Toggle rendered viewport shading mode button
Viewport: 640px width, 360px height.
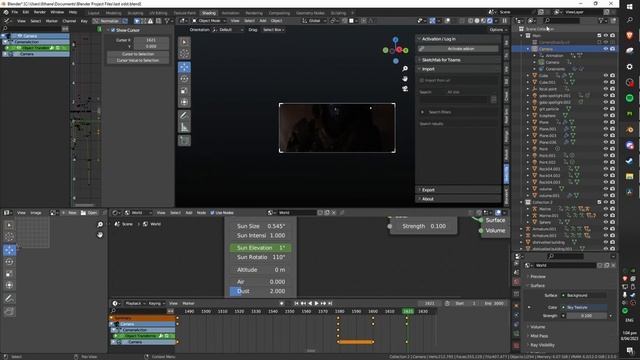coord(490,21)
